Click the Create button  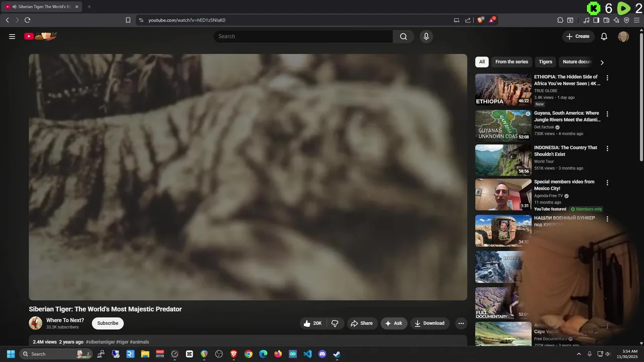(x=578, y=36)
